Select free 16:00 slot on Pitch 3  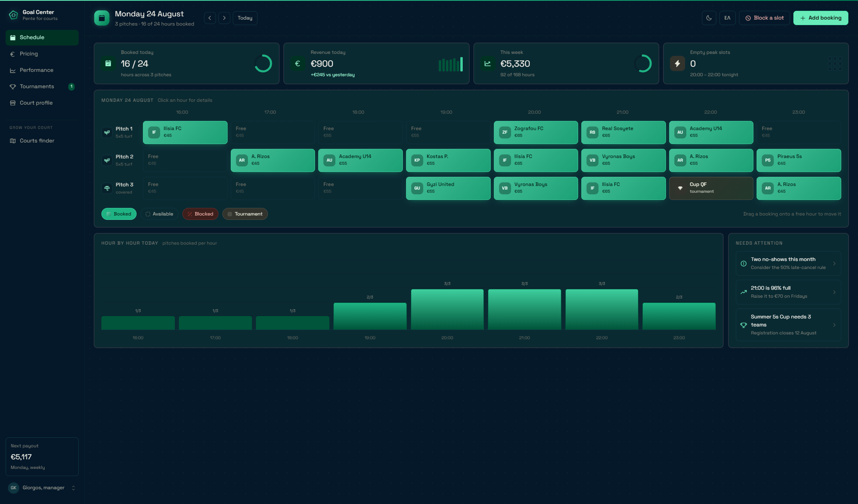click(185, 188)
